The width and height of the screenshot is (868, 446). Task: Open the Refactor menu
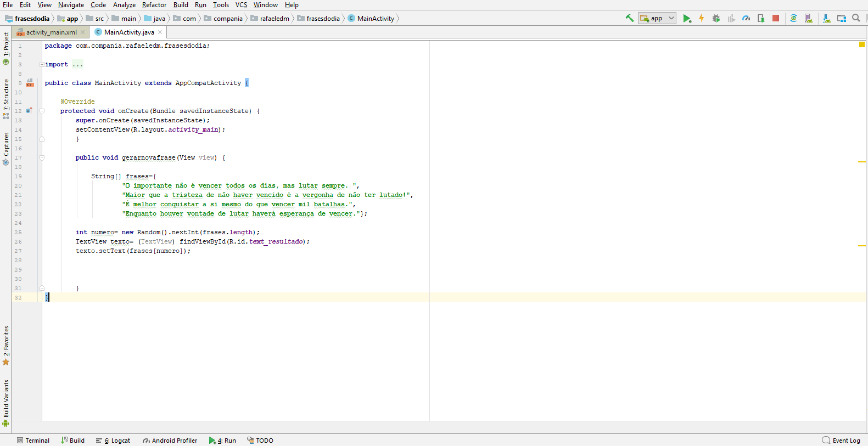pos(154,5)
